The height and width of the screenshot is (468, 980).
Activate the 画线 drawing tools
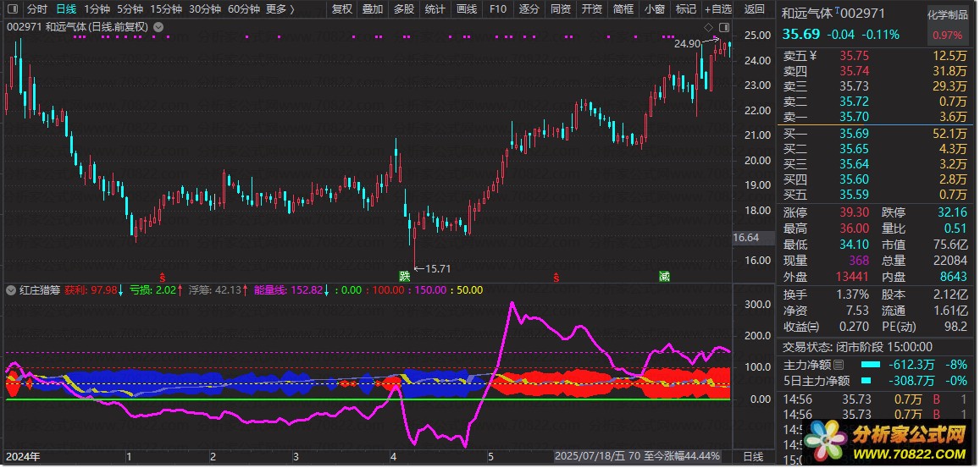(466, 9)
